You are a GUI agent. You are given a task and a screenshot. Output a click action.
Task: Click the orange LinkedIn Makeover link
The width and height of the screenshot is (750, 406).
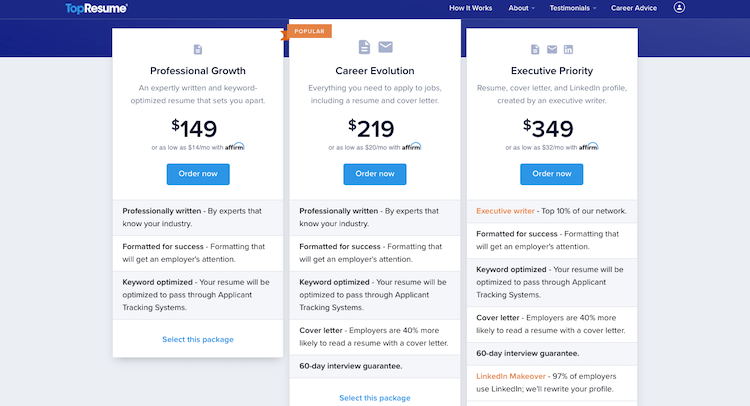[510, 376]
